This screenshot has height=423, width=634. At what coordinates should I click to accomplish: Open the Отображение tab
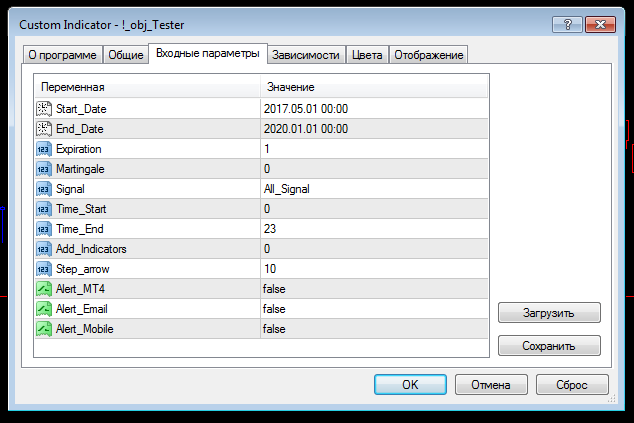point(429,55)
